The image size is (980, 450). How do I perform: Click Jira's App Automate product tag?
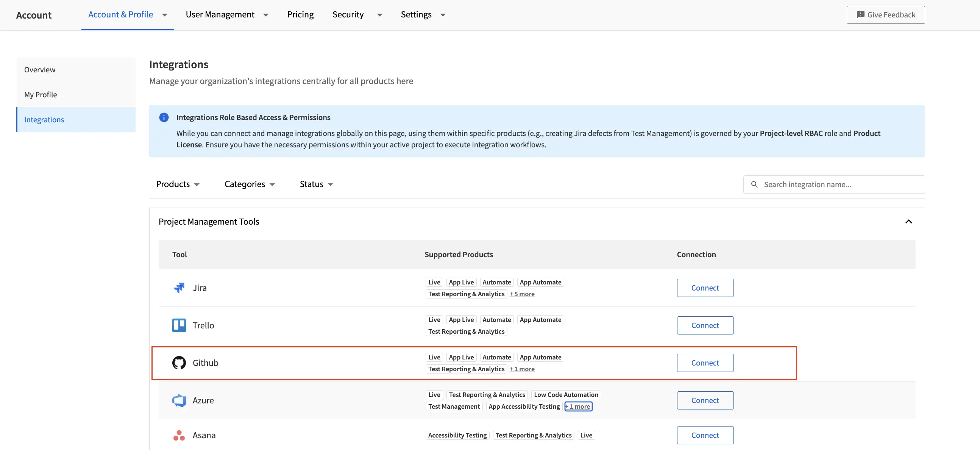540,282
